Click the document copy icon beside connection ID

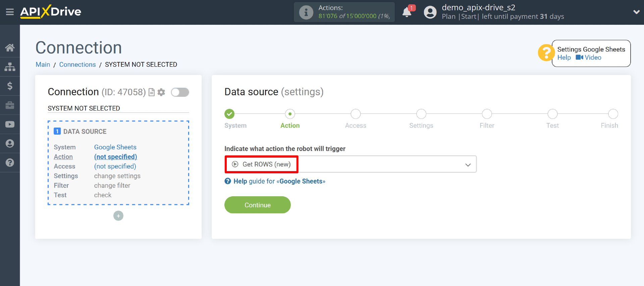click(x=152, y=92)
